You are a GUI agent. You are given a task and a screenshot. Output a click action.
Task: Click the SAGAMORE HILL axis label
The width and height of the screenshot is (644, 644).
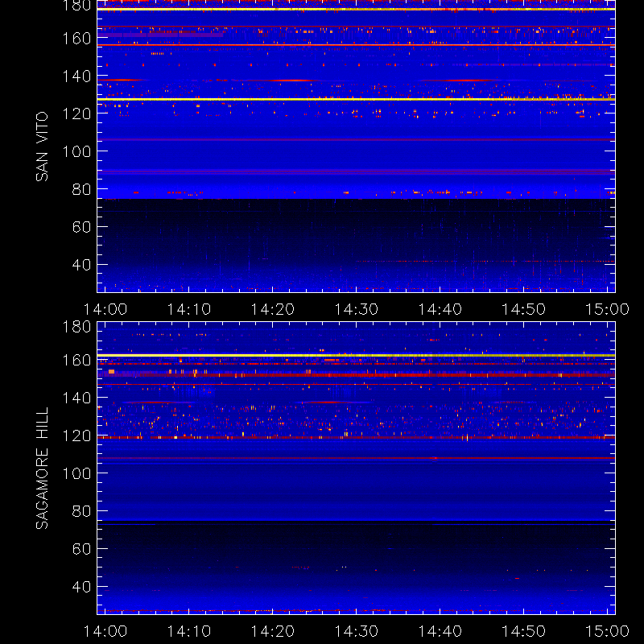point(42,469)
